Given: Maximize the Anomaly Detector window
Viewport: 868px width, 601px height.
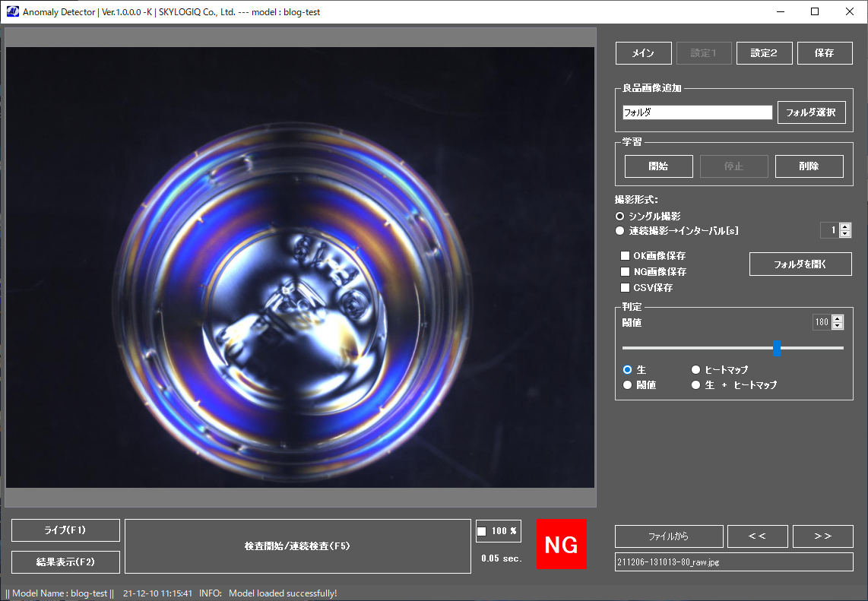Looking at the screenshot, I should (815, 11).
